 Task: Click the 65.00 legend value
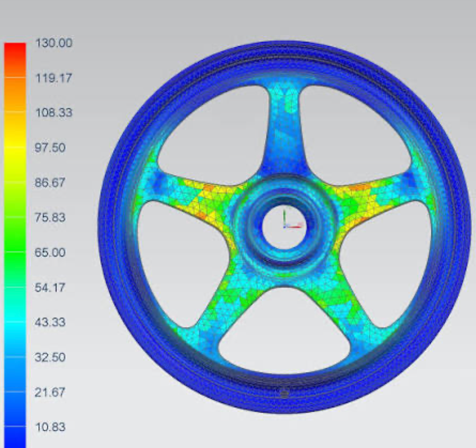tap(50, 252)
